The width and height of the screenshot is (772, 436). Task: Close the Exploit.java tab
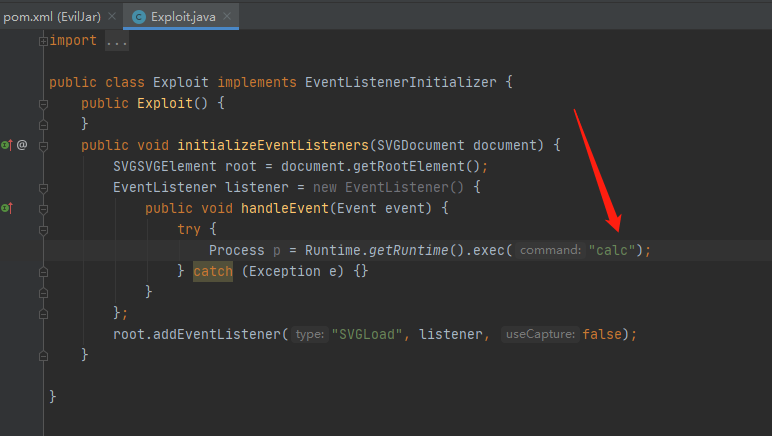[227, 16]
